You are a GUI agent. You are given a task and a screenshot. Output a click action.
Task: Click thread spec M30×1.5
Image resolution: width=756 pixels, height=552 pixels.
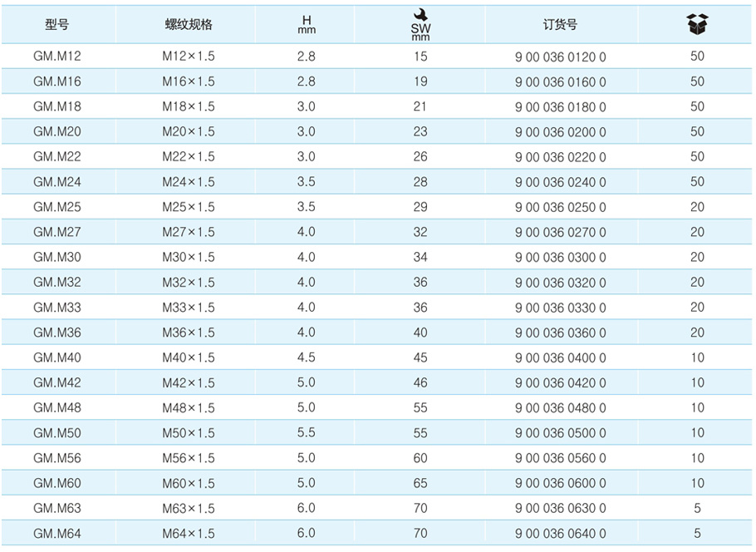[188, 257]
